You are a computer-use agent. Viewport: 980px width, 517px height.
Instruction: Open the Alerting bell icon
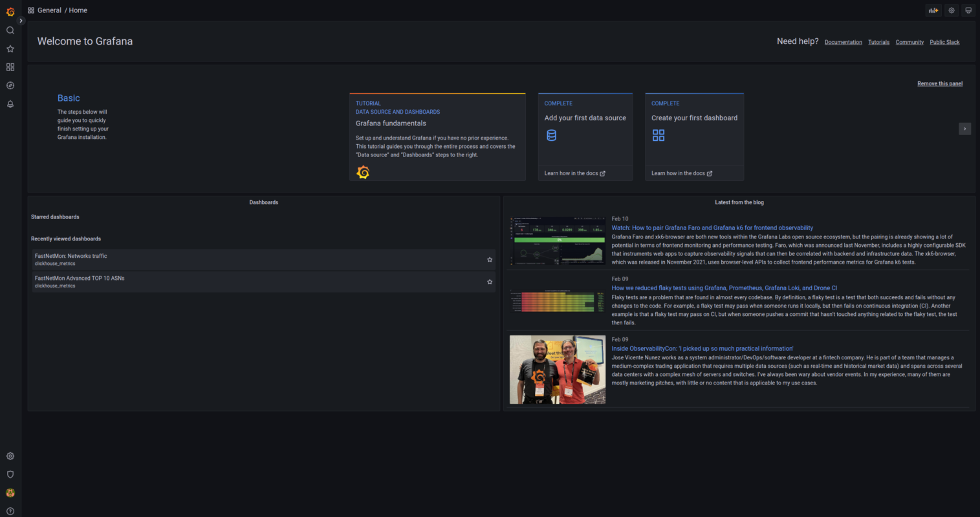(x=10, y=104)
